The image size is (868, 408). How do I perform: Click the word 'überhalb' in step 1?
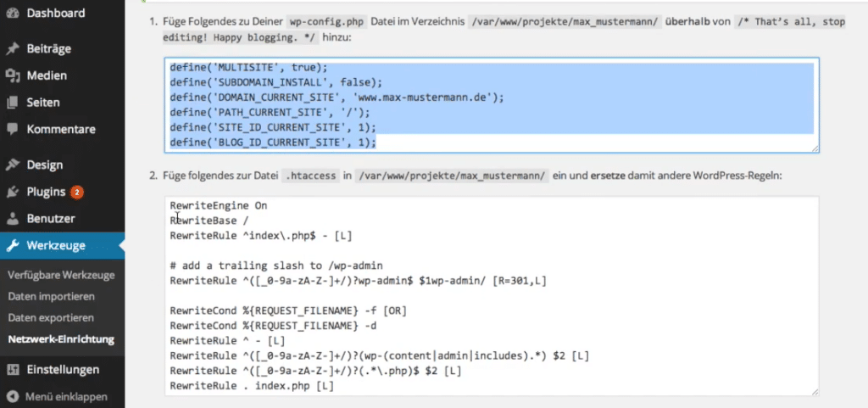click(687, 23)
